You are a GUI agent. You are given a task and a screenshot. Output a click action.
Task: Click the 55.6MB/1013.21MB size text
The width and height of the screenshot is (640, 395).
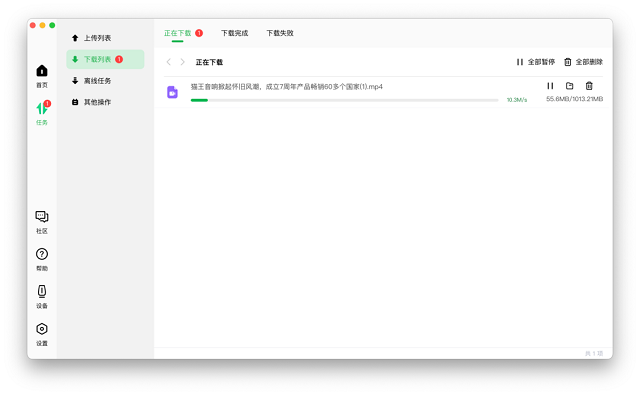pyautogui.click(x=574, y=99)
